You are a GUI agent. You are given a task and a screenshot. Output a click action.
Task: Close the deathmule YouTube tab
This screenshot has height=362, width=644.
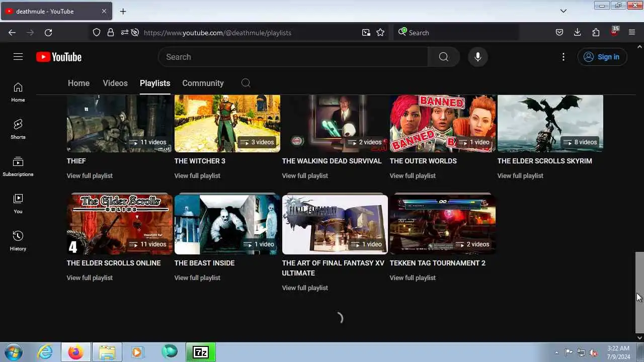[104, 11]
